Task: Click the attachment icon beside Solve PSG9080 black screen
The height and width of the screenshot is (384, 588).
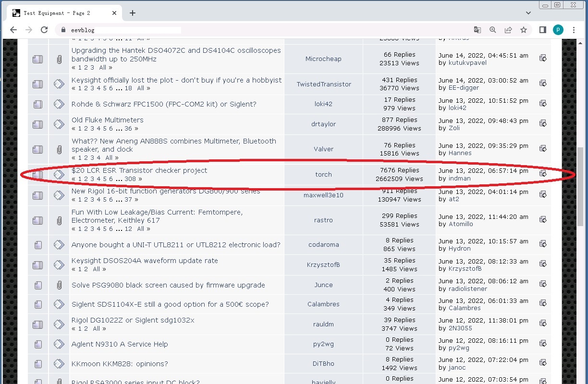Action: (59, 285)
